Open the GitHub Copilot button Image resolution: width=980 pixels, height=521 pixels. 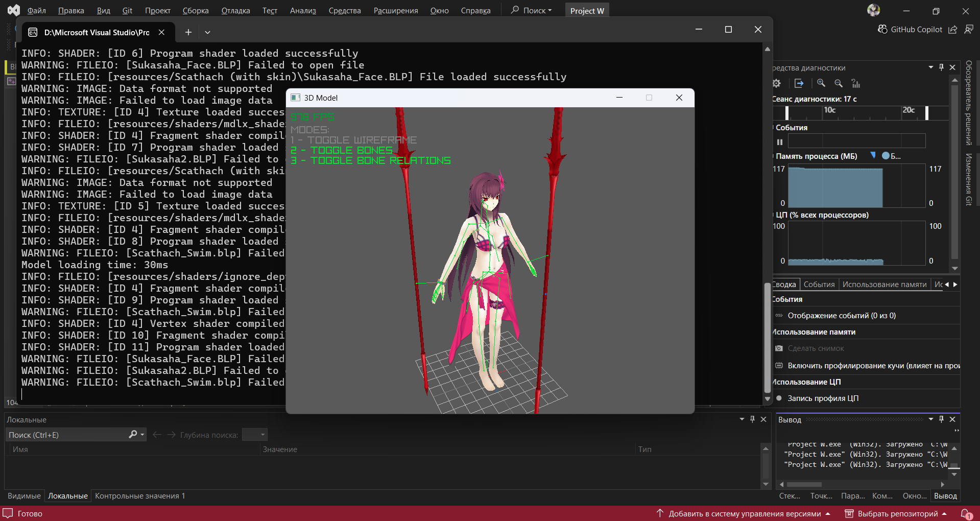(910, 30)
